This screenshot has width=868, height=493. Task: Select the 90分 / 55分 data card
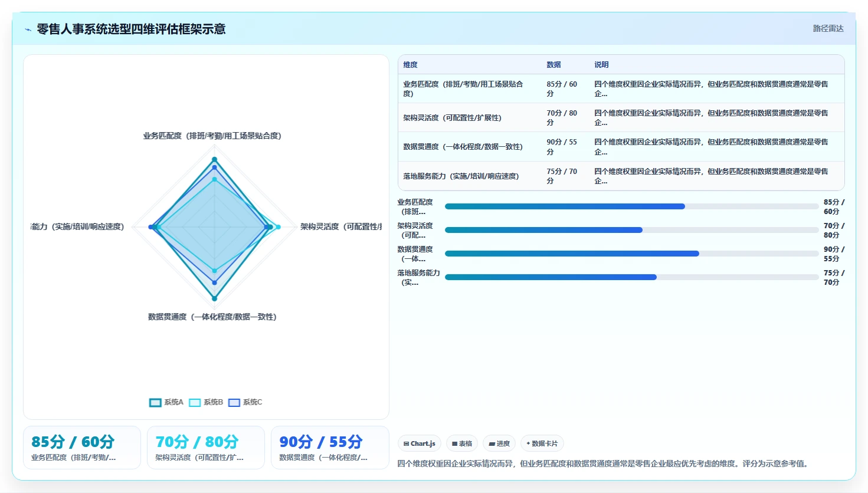tap(330, 448)
